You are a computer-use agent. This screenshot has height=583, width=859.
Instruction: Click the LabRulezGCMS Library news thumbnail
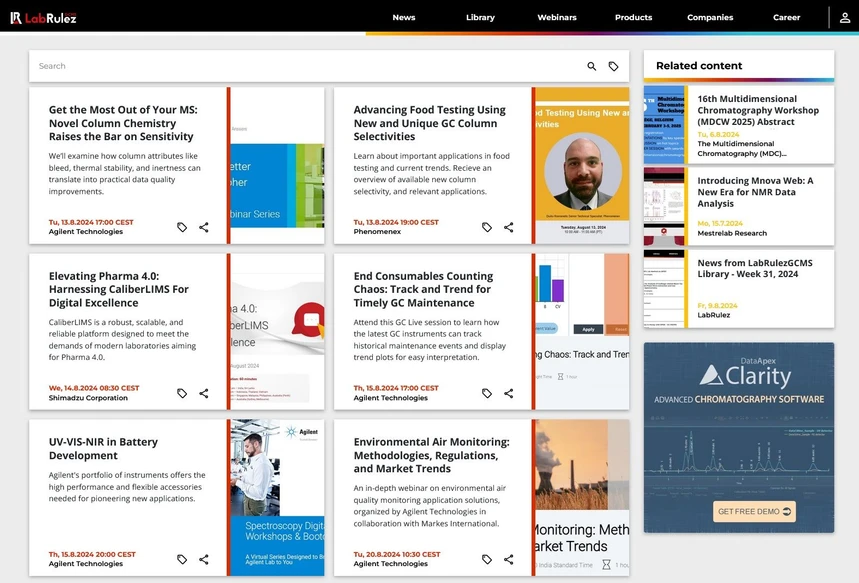pyautogui.click(x=664, y=289)
